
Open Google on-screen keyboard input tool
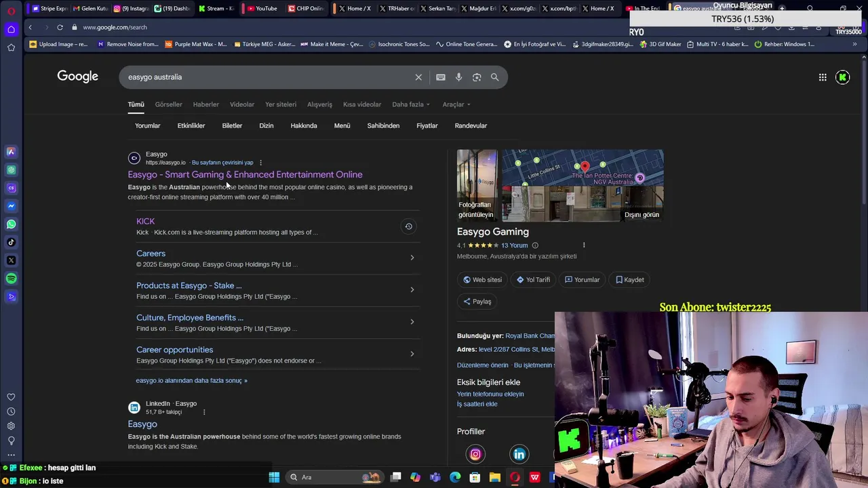click(441, 77)
